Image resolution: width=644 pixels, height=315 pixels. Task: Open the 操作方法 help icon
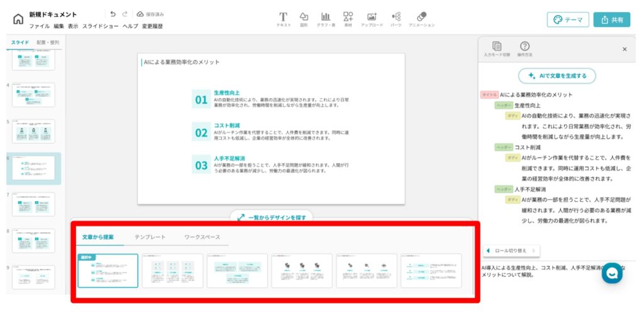click(x=525, y=46)
